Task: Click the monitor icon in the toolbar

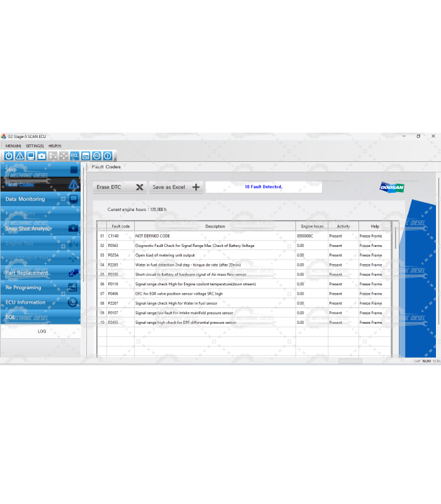Action: [x=30, y=156]
